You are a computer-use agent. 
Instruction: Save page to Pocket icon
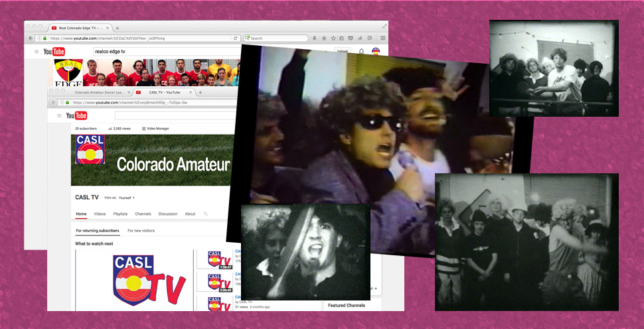[351, 38]
